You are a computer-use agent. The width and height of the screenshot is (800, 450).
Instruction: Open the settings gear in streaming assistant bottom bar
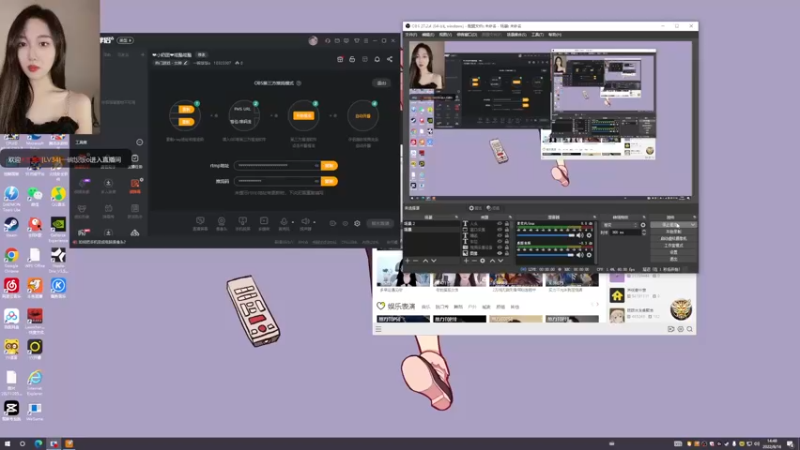(357, 223)
